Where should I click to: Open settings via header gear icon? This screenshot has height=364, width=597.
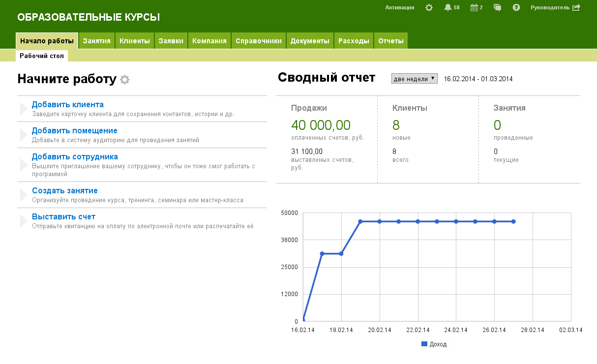[x=429, y=7]
